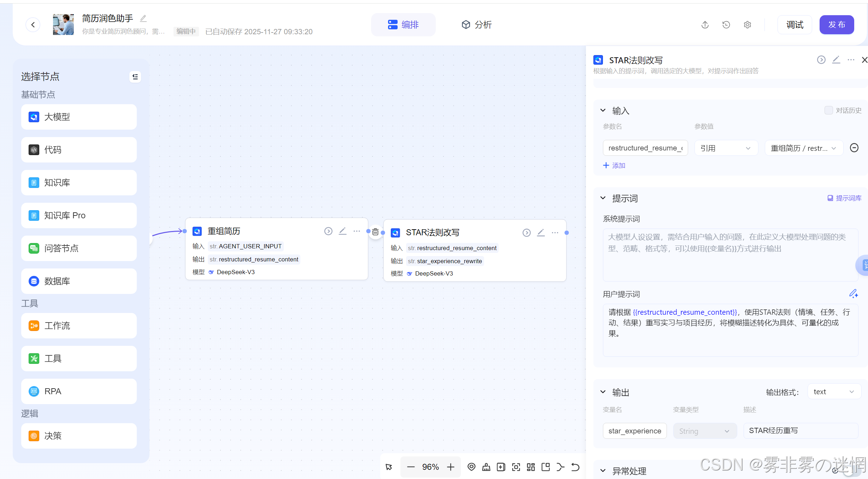This screenshot has width=868, height=479.
Task: Expand the 异常处理 section
Action: [x=603, y=471]
